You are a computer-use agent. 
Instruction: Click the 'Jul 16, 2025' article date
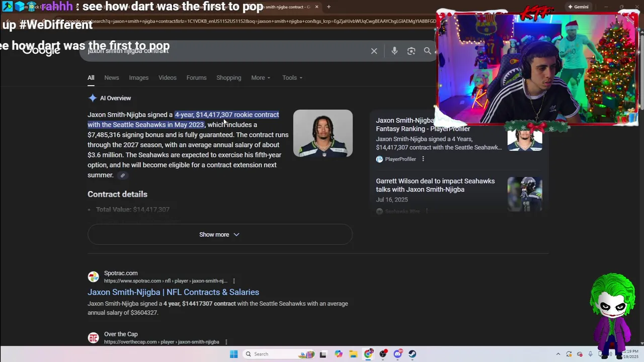click(x=392, y=200)
